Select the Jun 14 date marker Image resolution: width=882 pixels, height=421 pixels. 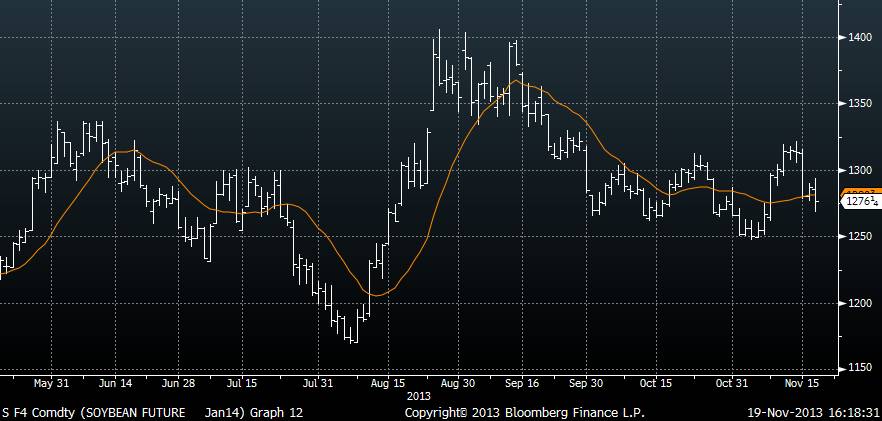(x=116, y=382)
